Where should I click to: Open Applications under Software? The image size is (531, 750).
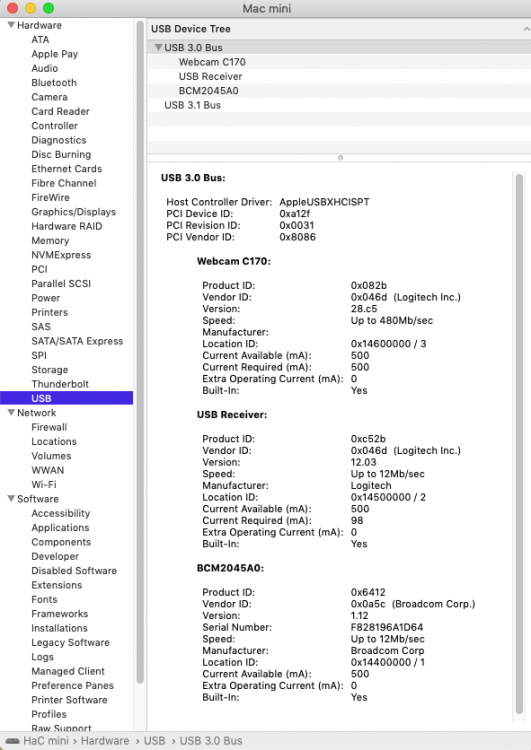[x=60, y=528]
